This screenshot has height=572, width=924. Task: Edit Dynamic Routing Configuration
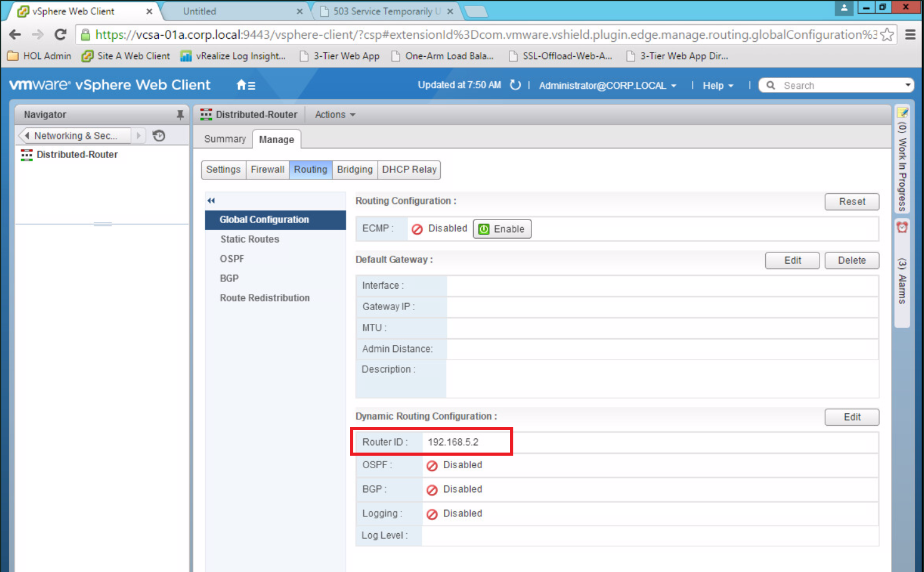852,417
